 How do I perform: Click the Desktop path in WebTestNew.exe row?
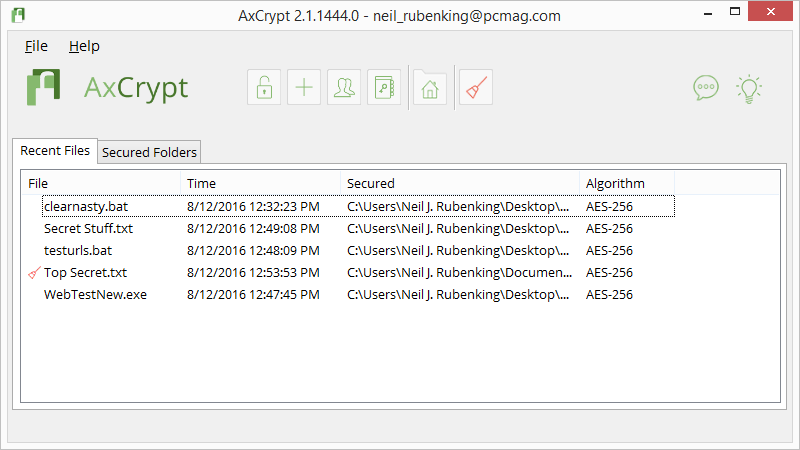pyautogui.click(x=458, y=295)
